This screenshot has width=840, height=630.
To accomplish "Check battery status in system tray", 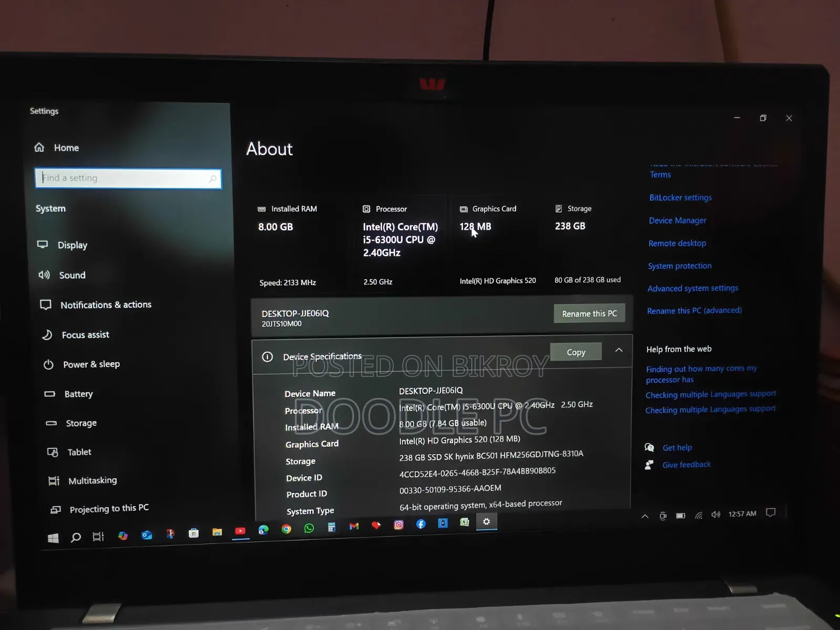I will pyautogui.click(x=680, y=516).
